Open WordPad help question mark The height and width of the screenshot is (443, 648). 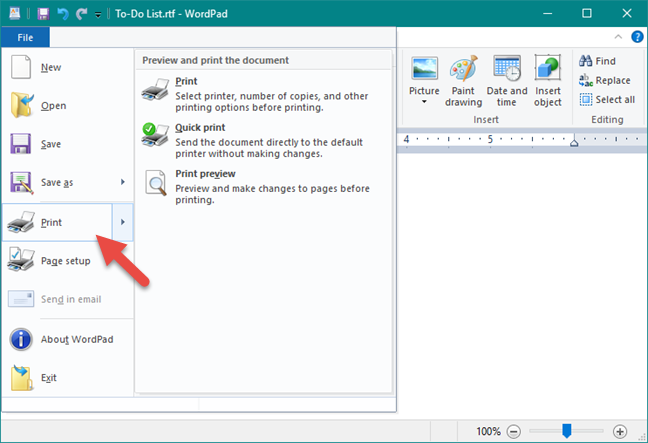(637, 37)
